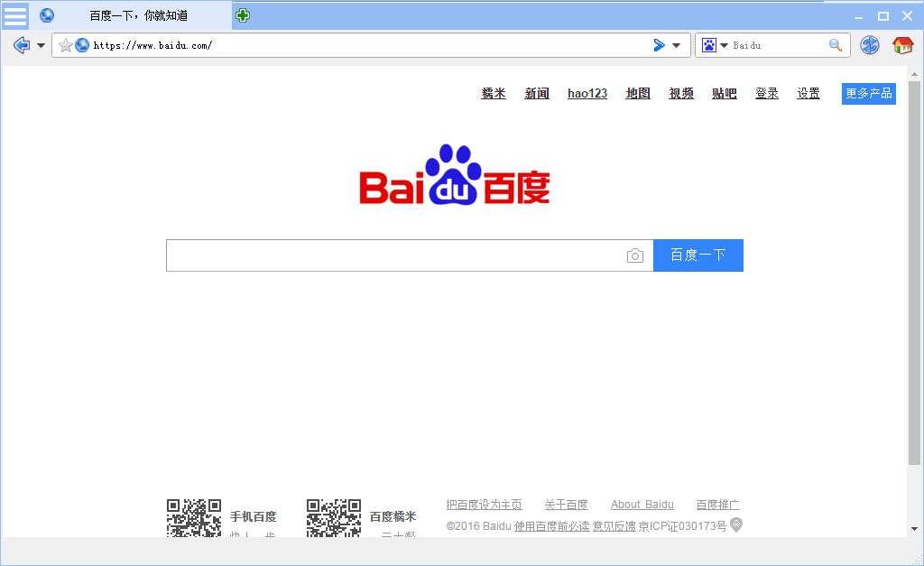Focus the address bar URL field
This screenshot has width=924, height=566.
pyautogui.click(x=370, y=45)
